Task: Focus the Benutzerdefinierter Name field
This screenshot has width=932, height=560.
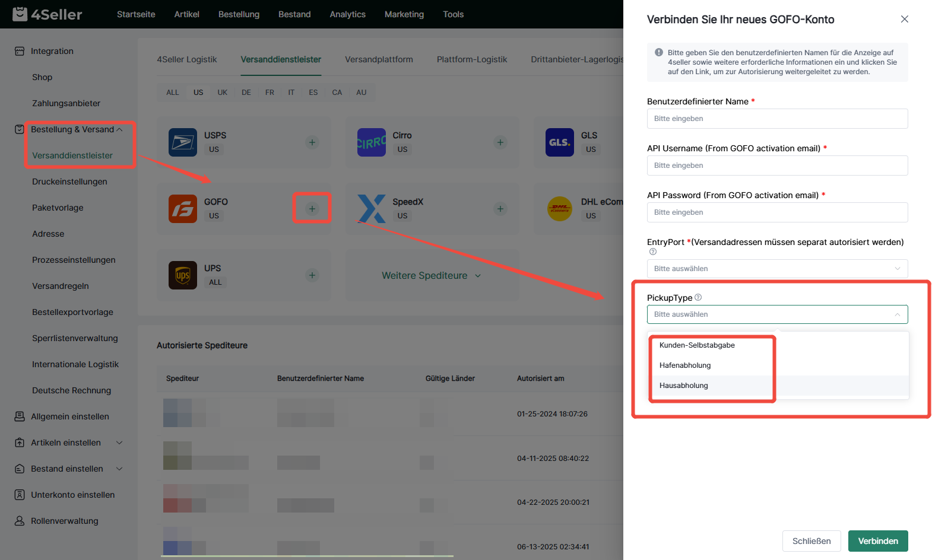Action: (x=778, y=119)
